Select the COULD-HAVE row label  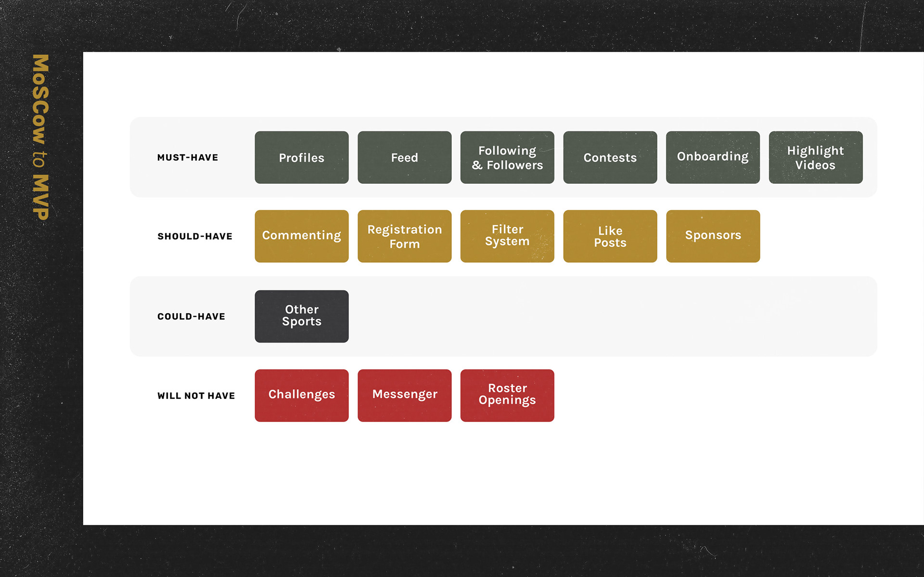pyautogui.click(x=191, y=317)
